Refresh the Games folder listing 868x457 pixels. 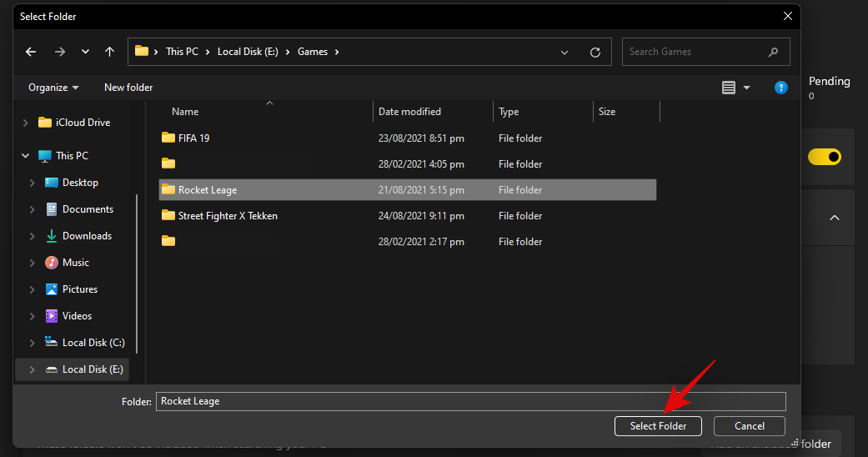pyautogui.click(x=595, y=52)
